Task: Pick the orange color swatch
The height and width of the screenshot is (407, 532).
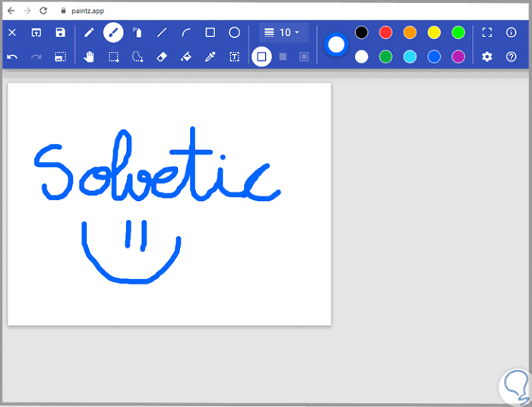Action: 410,33
